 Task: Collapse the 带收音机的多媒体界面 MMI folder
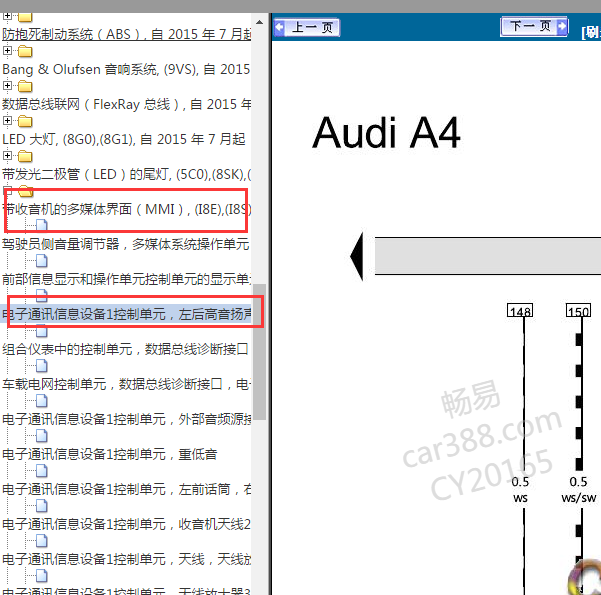coord(7,190)
